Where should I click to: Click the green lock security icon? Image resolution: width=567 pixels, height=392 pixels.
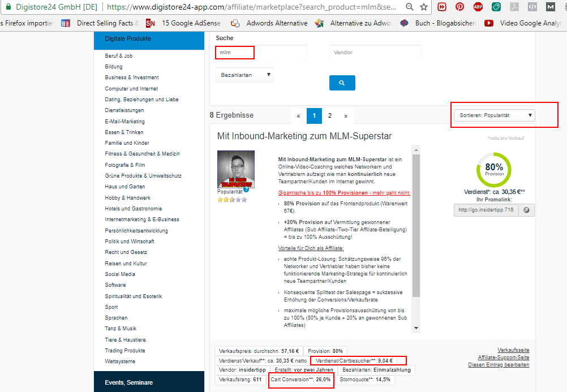pos(8,7)
